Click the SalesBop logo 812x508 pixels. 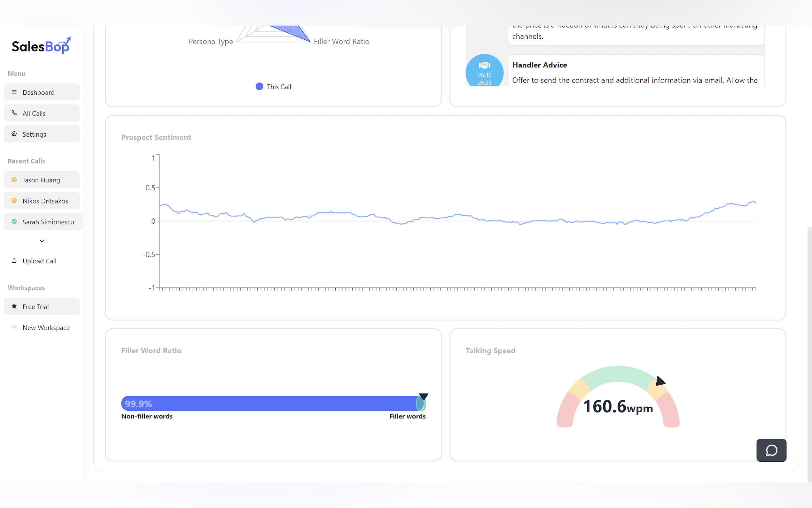tap(41, 46)
